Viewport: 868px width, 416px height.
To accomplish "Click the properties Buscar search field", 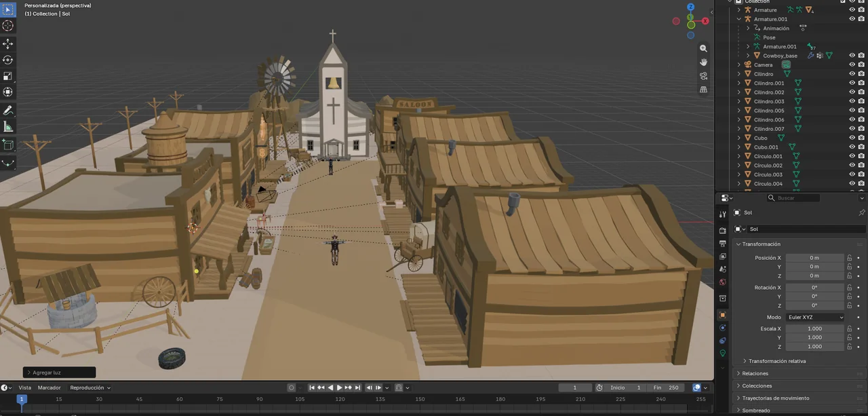I will [793, 197].
